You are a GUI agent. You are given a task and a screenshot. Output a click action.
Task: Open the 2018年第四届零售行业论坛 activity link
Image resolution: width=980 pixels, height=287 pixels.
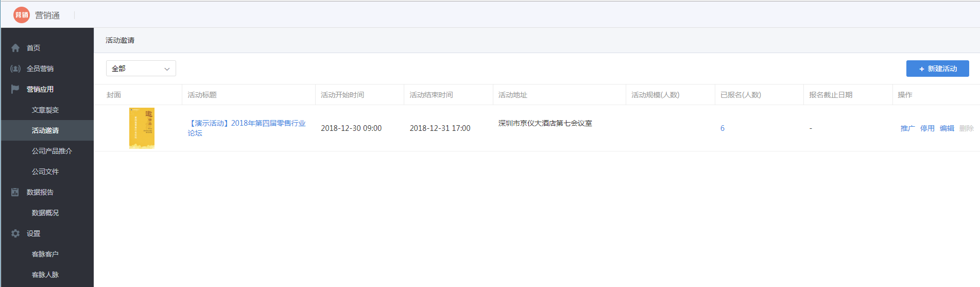[x=247, y=124]
